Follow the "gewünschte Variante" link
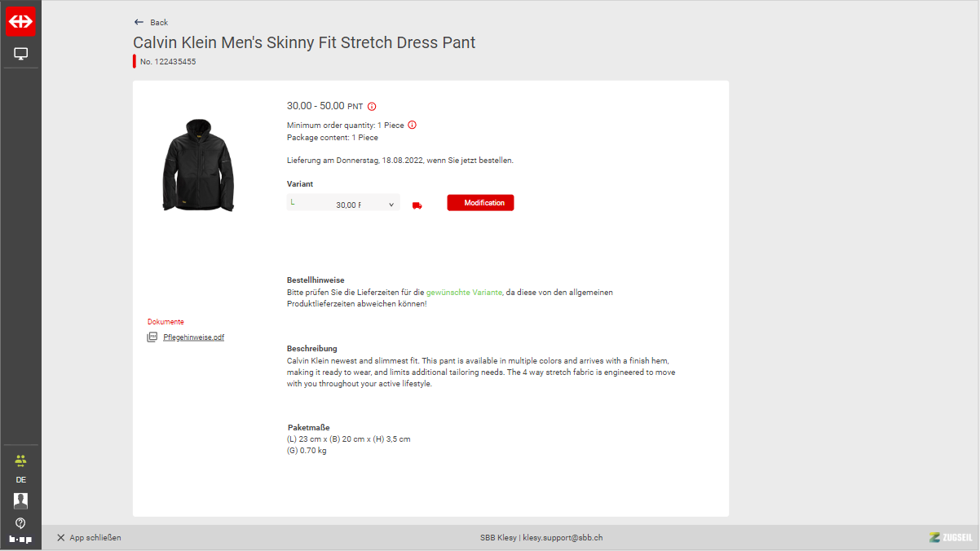This screenshot has height=551, width=980. 464,292
